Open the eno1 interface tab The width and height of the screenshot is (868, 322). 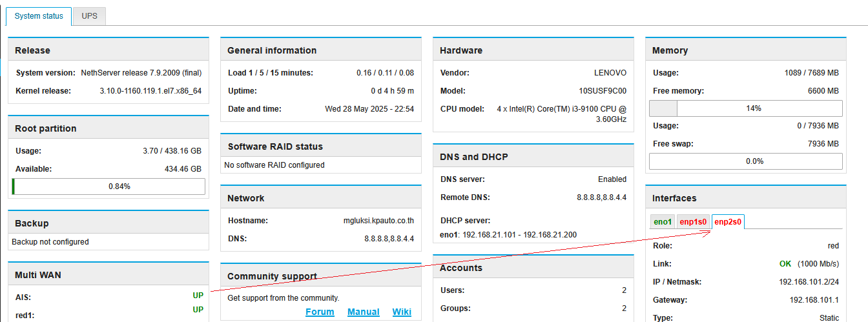(x=663, y=222)
